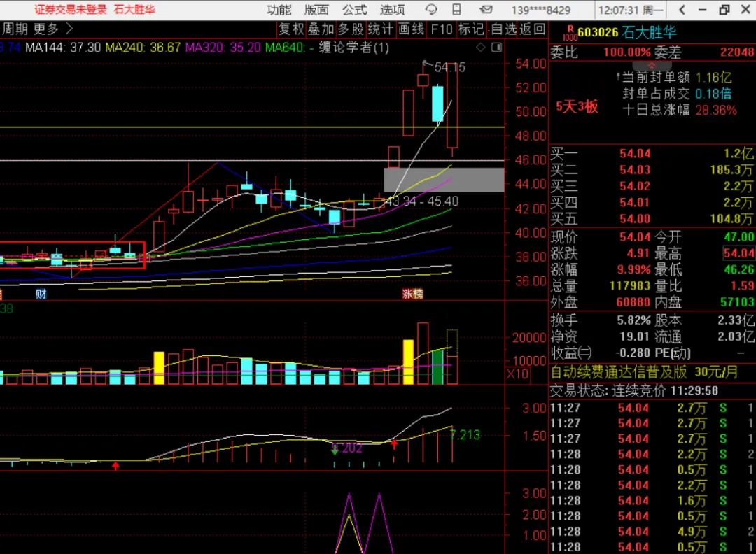Click the back chevron in title bar

(682, 10)
